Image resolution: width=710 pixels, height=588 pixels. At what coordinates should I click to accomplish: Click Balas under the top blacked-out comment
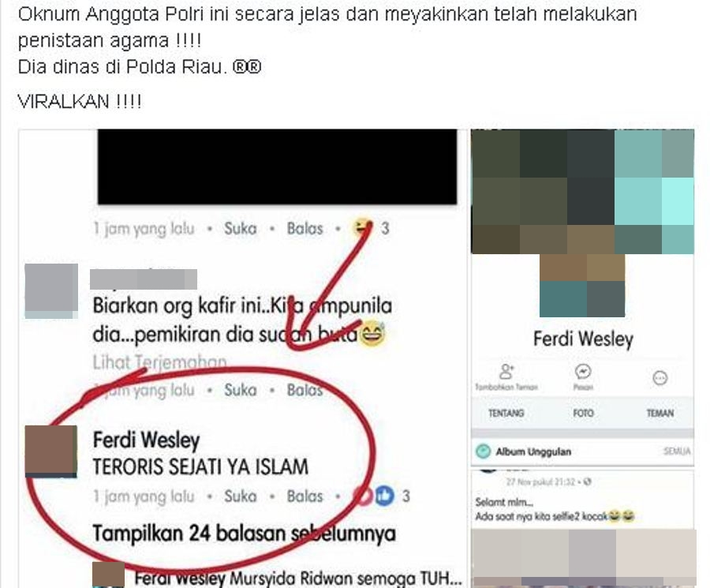[305, 228]
